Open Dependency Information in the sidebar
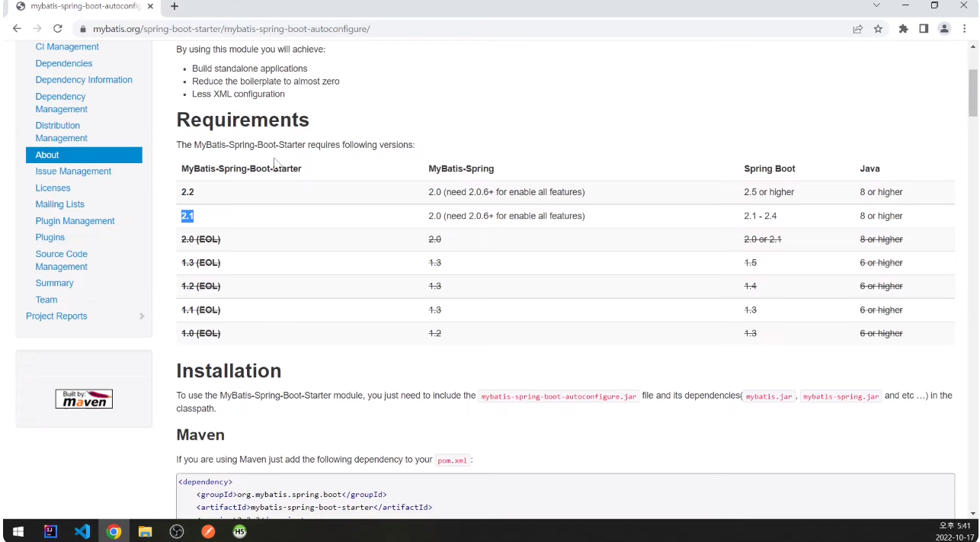Viewport: 980px width, 542px height. pos(84,80)
